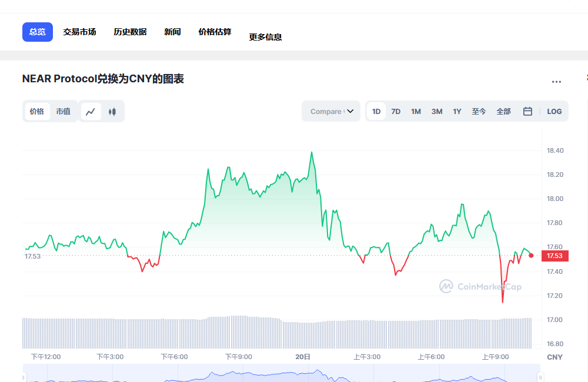Viewport: 588px width, 382px height.
Task: Select the 1M time range
Action: click(x=416, y=111)
